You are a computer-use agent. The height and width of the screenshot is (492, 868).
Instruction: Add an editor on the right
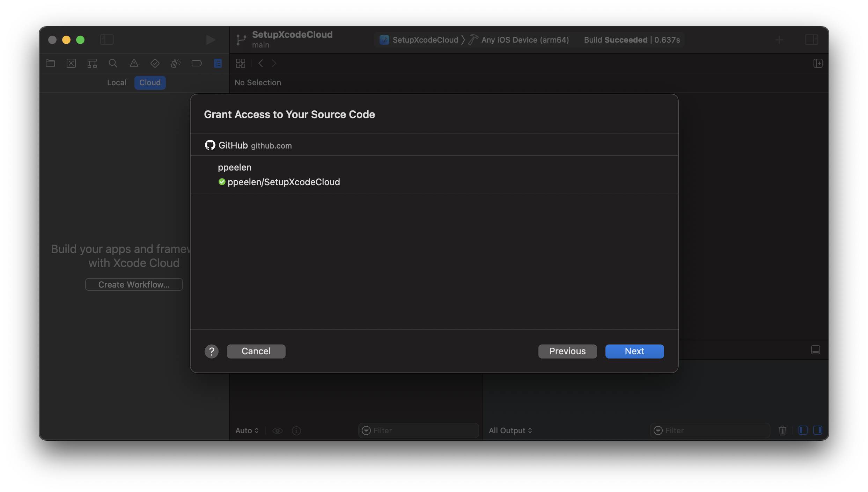click(x=818, y=63)
